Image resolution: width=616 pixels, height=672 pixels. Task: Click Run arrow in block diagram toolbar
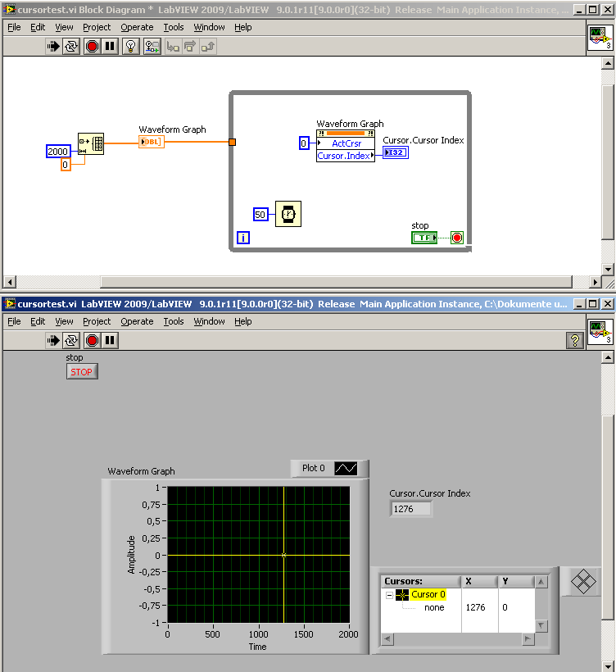[55, 47]
